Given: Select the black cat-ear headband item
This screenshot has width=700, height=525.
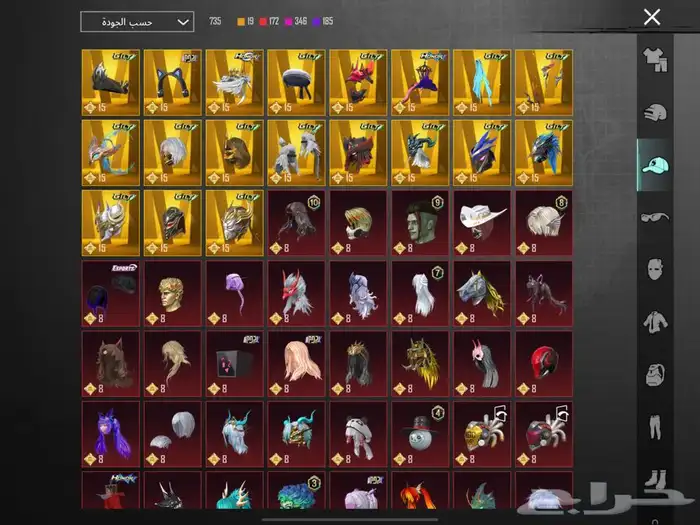Looking at the screenshot, I should click(x=173, y=83).
